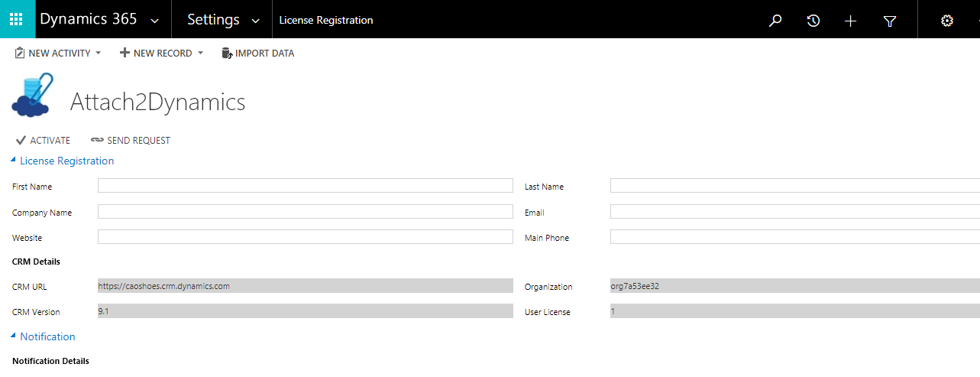Open the New Record dropdown arrow
980x377 pixels.
200,54
